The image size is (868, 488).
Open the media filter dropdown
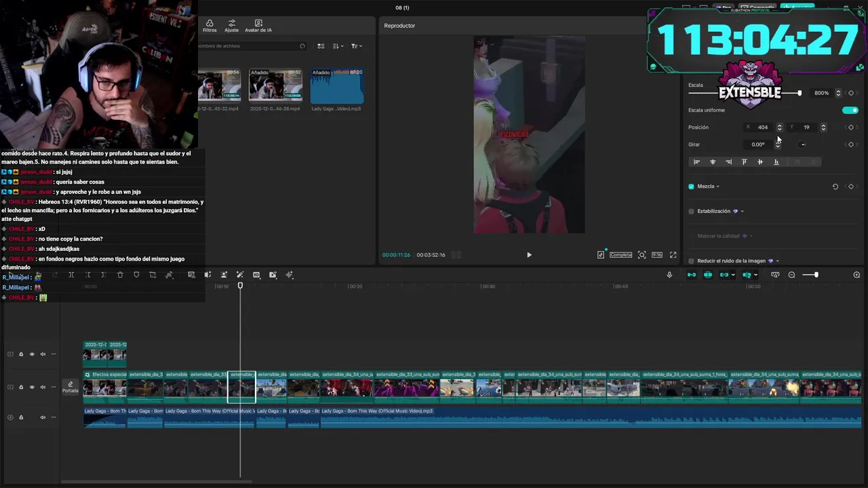(x=356, y=46)
